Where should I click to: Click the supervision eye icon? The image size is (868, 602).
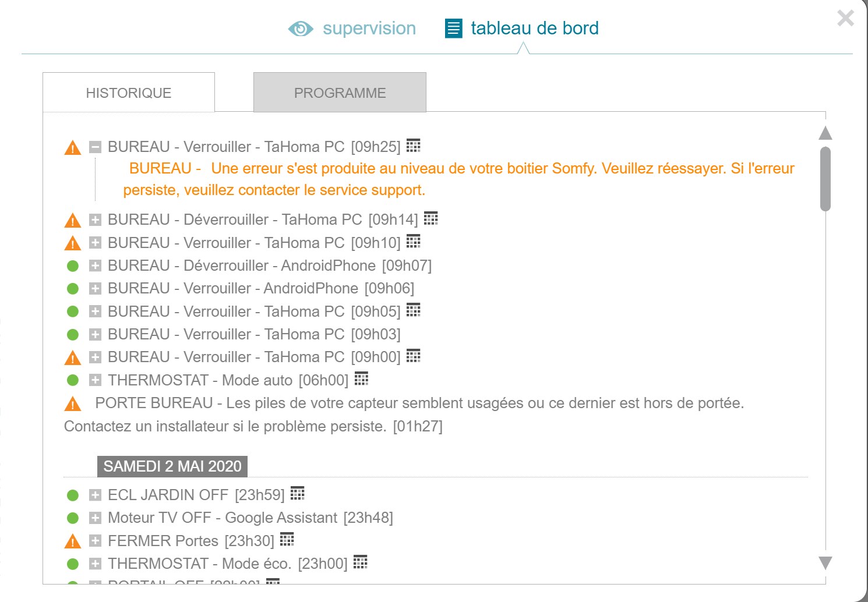coord(301,29)
